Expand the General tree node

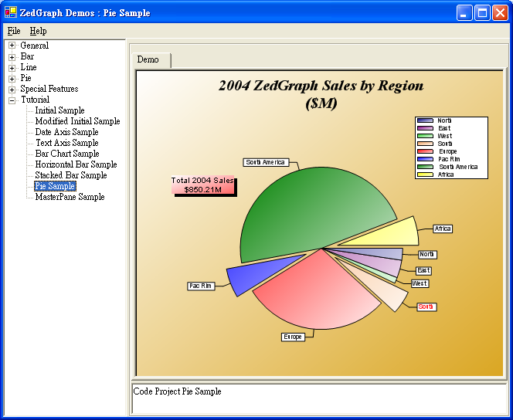(x=12, y=46)
